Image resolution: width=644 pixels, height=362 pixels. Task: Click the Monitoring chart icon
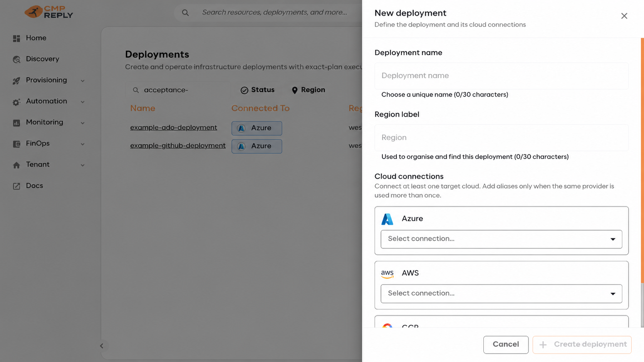click(16, 123)
